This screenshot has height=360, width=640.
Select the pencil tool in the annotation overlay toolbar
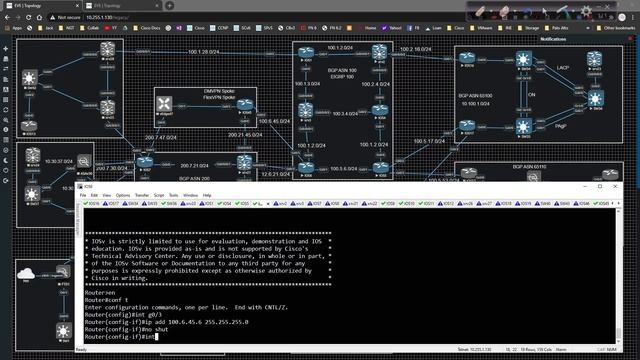pyautogui.click(x=480, y=12)
